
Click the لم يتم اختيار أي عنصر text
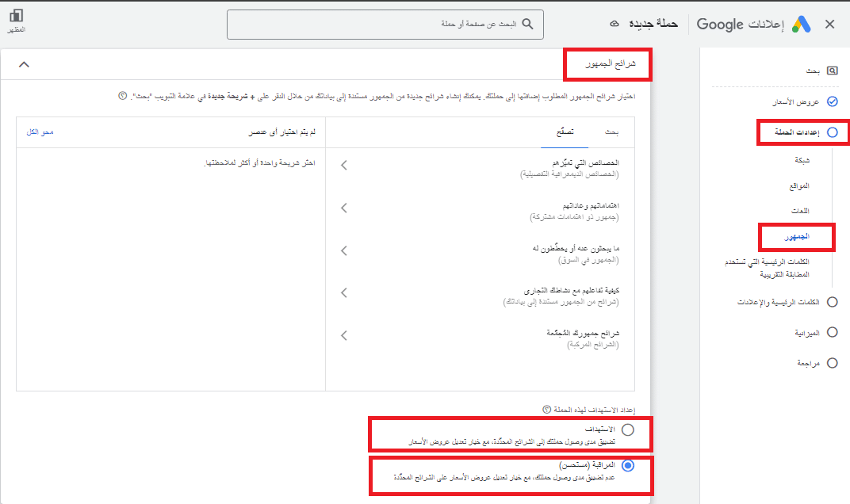point(282,132)
